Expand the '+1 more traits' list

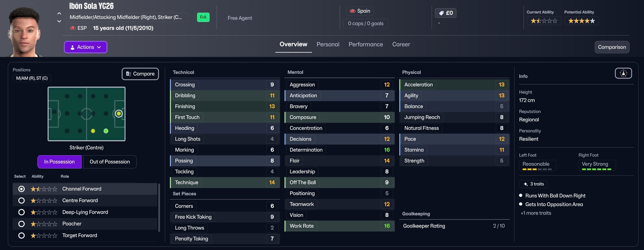pos(536,213)
